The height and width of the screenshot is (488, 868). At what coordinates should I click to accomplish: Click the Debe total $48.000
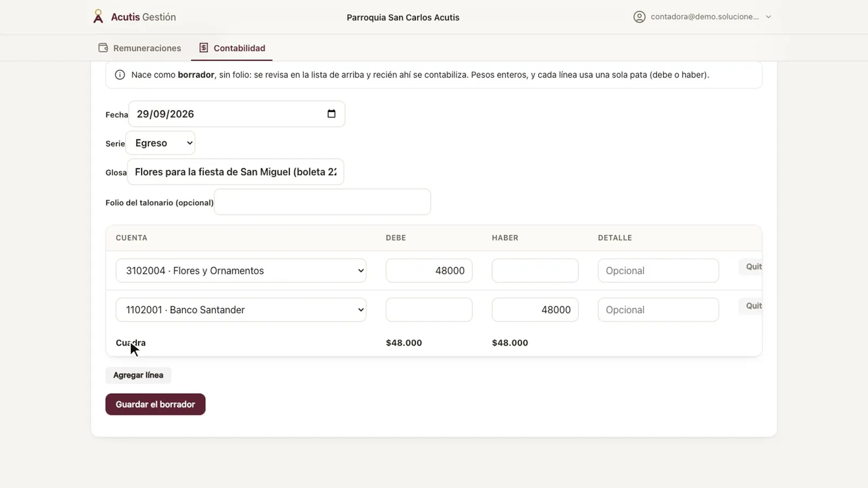click(x=404, y=343)
